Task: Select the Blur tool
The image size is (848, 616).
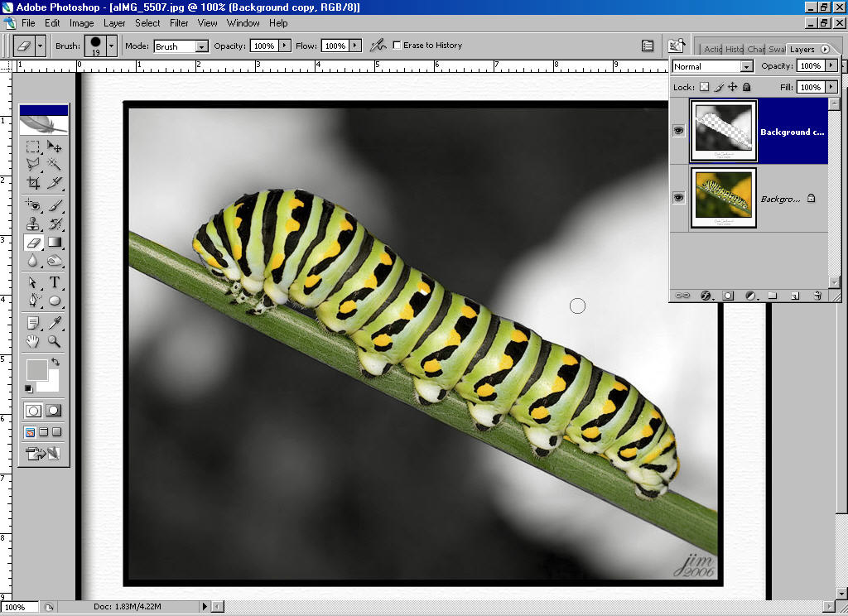Action: (x=33, y=261)
